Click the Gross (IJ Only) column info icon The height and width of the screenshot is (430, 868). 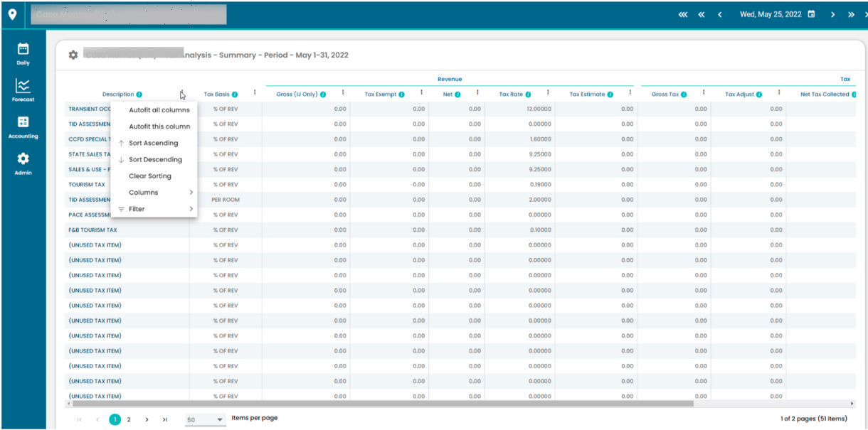[x=323, y=94]
